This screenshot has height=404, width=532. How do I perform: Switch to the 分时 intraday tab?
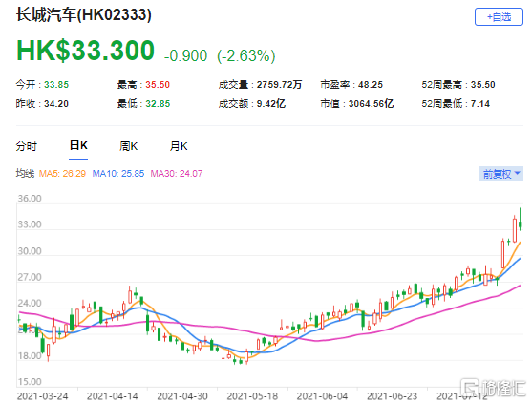(27, 146)
